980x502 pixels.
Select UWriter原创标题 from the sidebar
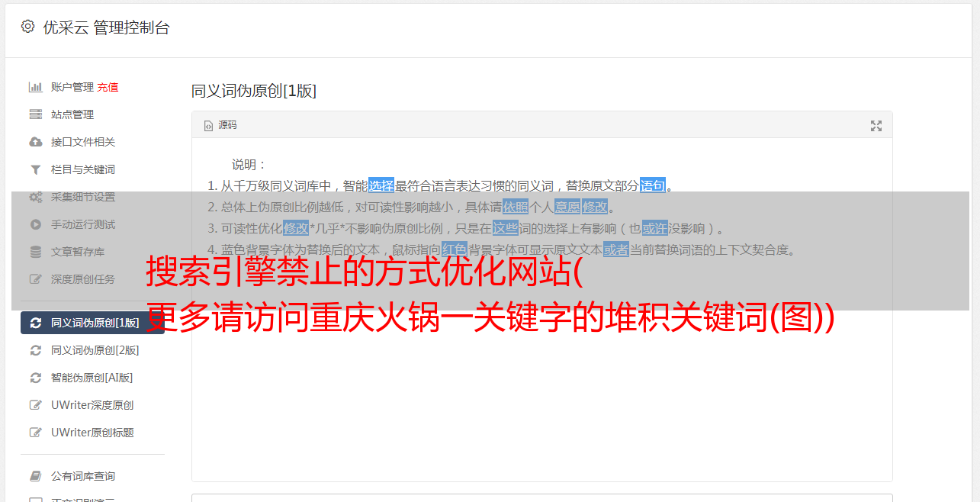click(x=92, y=433)
